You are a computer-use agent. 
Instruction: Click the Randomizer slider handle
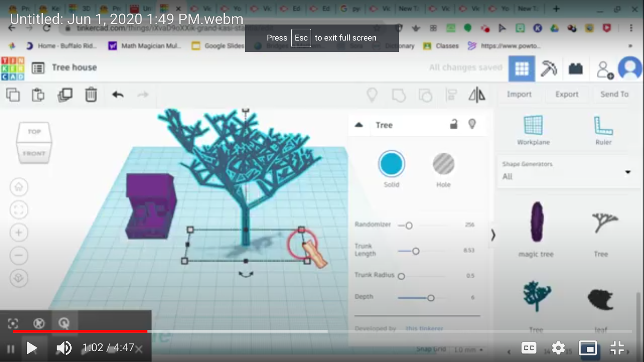coord(409,226)
